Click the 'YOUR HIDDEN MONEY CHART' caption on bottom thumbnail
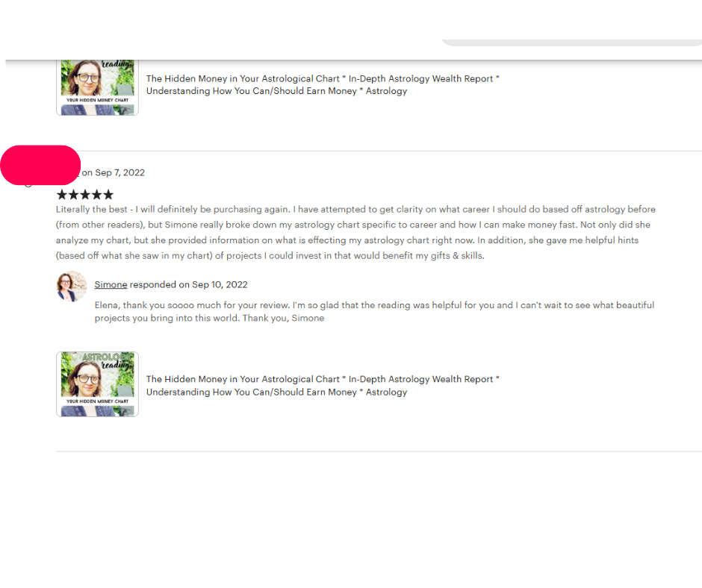This screenshot has width=702, height=588. pos(97,401)
